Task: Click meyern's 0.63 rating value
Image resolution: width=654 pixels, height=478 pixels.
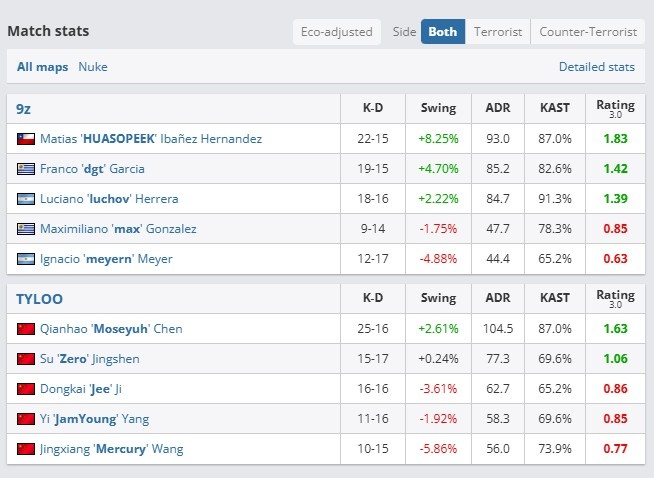Action: (x=616, y=259)
